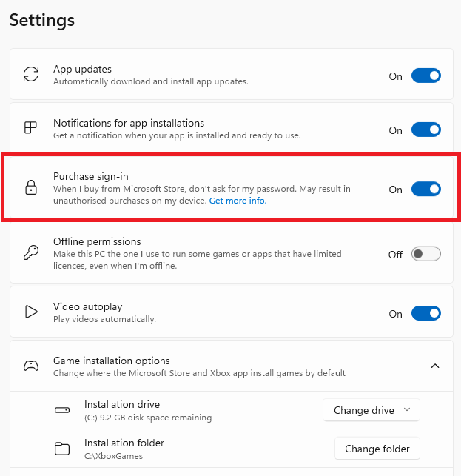Screen dimensions: 461x476
Task: Click the Change folder button
Action: [377, 449]
